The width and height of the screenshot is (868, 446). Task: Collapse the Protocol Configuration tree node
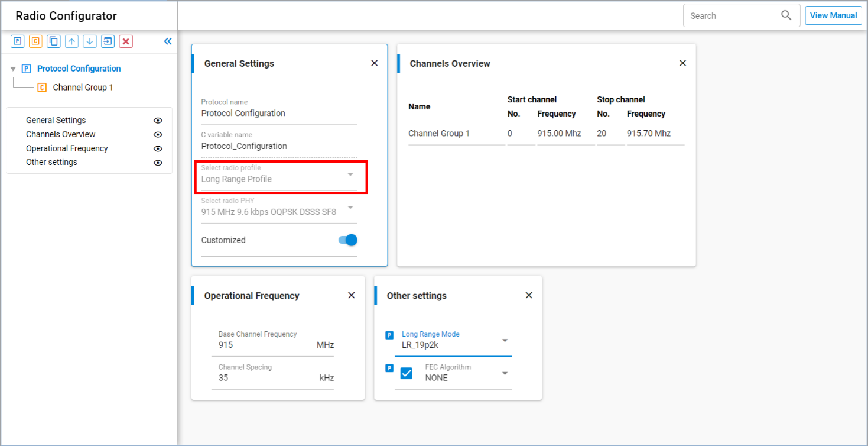coord(13,69)
